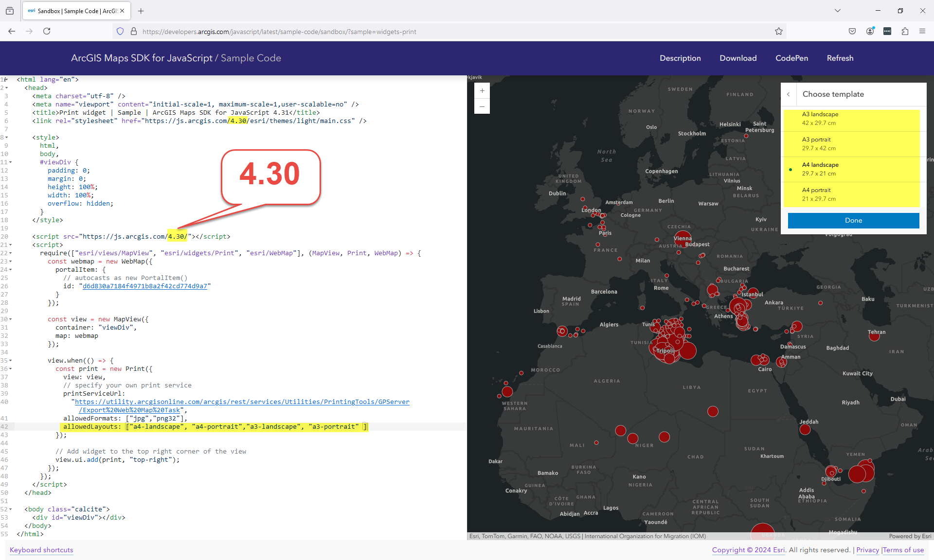
Task: Click the Done button in template panel
Action: (x=853, y=220)
